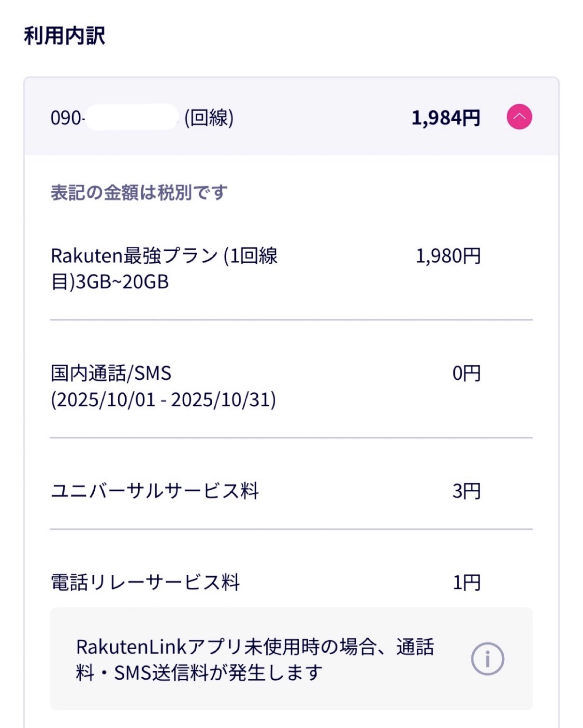
Task: Open the RakutenLinkアプリ未使用時 notice text
Action: tap(255, 647)
